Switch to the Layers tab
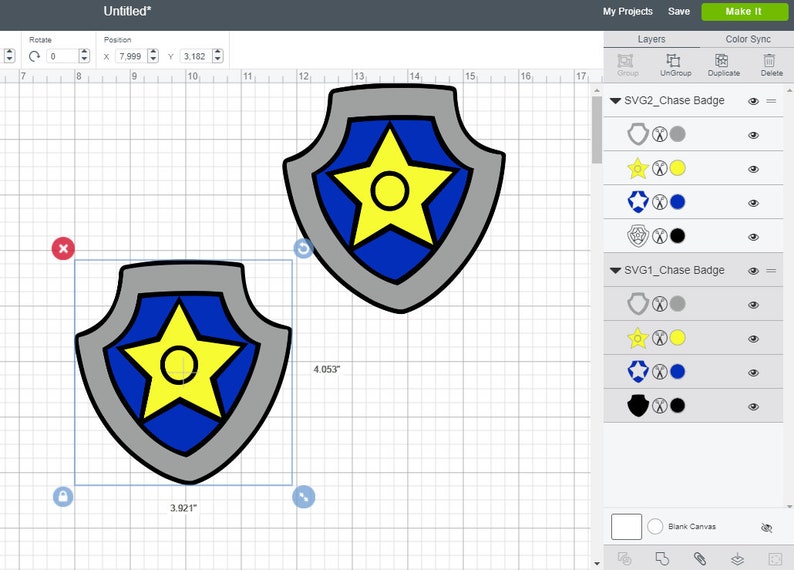The width and height of the screenshot is (794, 570). point(651,39)
